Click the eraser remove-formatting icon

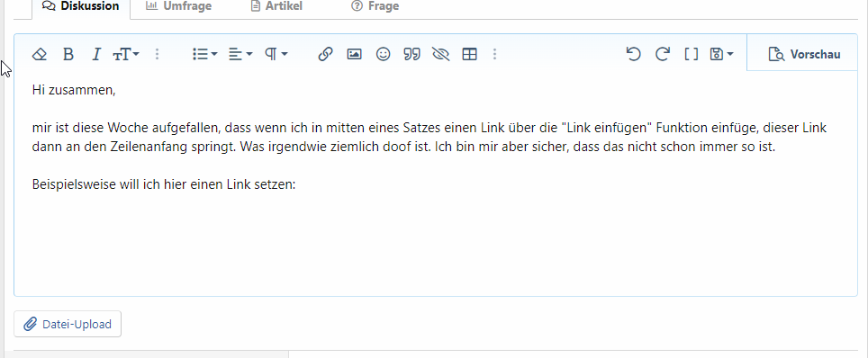[x=40, y=54]
